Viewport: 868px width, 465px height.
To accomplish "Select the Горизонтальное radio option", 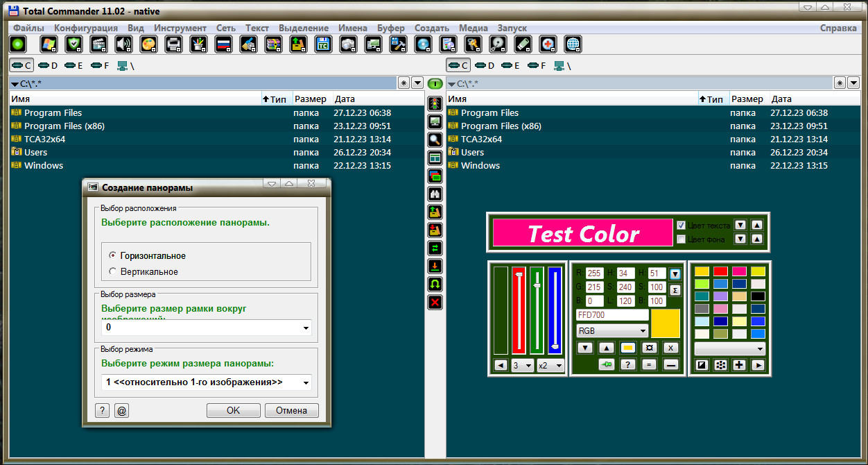I will pos(147,256).
